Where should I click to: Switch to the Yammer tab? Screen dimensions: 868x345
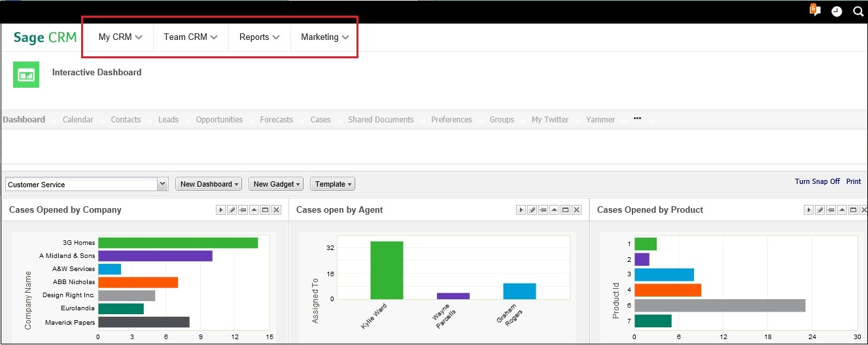(x=600, y=120)
